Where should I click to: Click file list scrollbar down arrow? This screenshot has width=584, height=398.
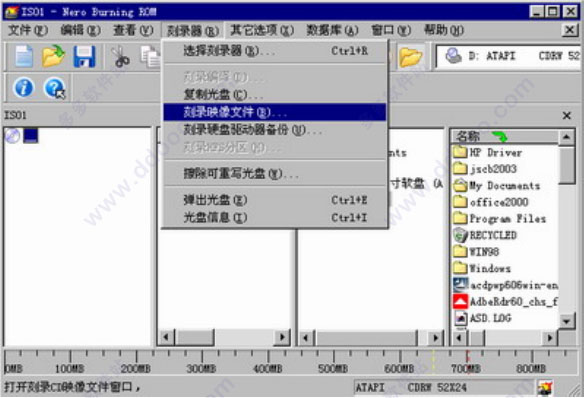click(566, 321)
